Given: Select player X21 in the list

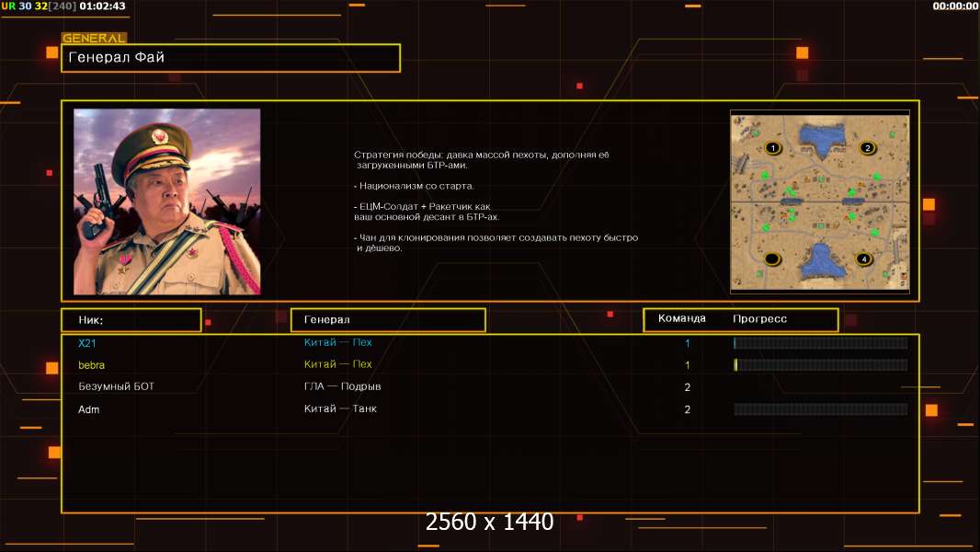Looking at the screenshot, I should pos(86,343).
